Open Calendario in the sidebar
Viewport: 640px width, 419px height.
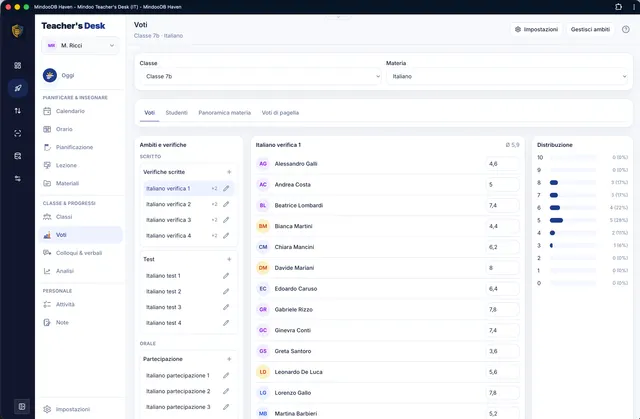pos(81,111)
